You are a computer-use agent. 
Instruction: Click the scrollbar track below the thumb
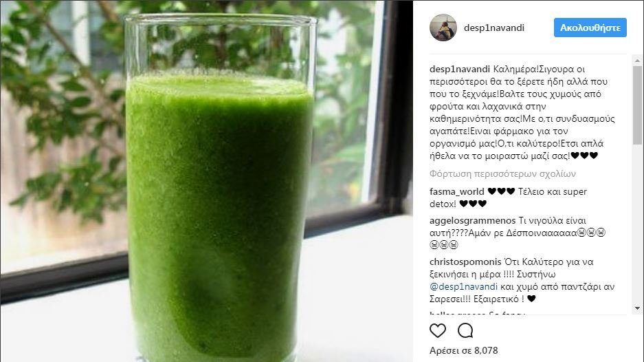coord(637,224)
